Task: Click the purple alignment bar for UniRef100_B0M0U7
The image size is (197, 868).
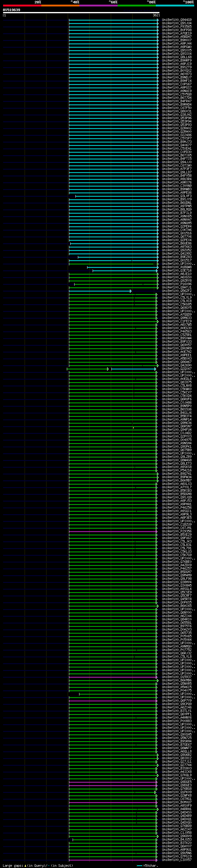Action: click(113, 802)
